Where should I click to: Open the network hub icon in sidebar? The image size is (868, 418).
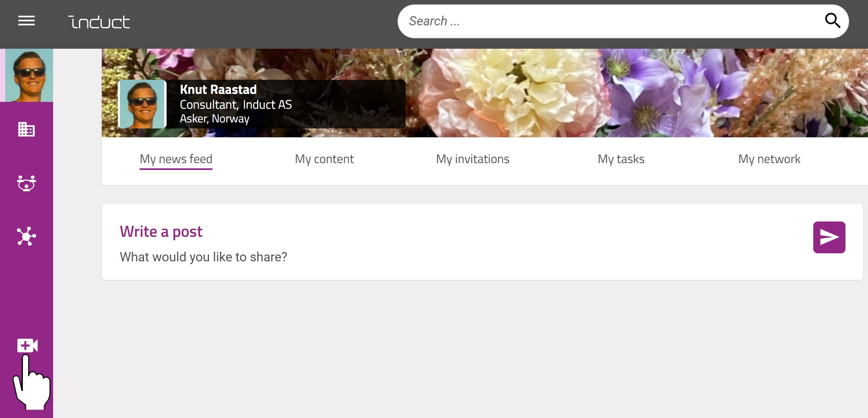pos(27,236)
